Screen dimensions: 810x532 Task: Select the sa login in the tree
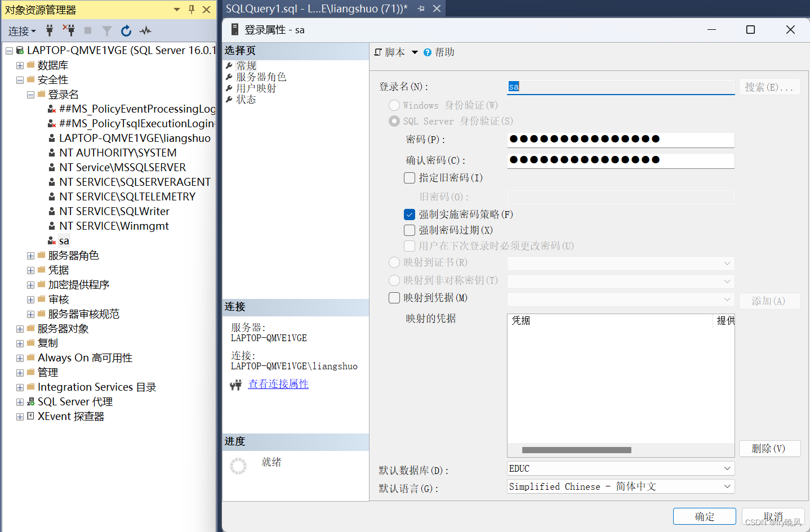point(64,240)
